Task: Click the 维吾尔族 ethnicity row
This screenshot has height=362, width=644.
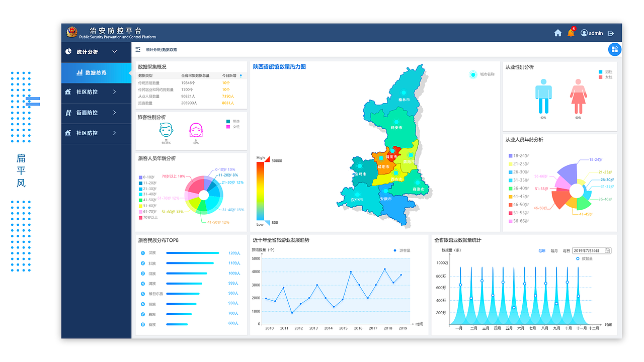Action: pos(191,294)
